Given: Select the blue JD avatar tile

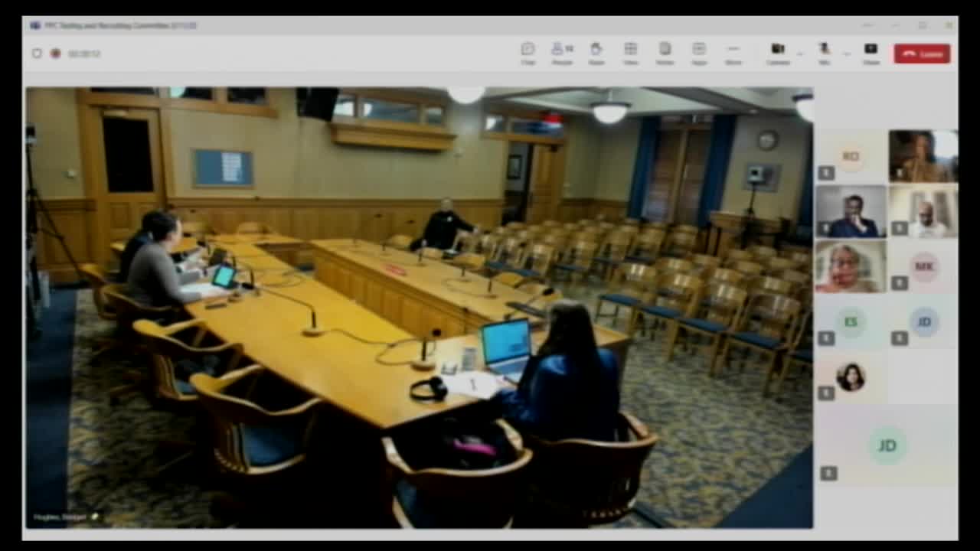Looking at the screenshot, I should click(x=923, y=321).
